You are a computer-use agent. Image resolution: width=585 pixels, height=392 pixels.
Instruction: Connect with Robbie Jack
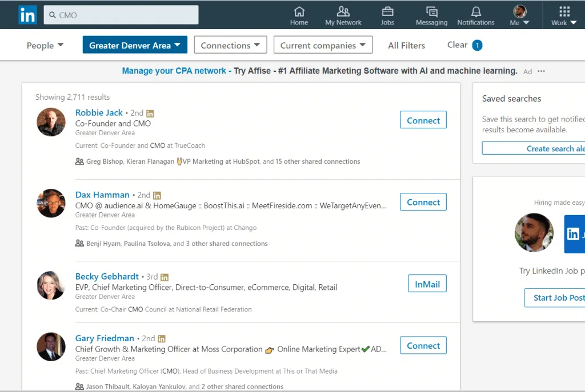423,120
